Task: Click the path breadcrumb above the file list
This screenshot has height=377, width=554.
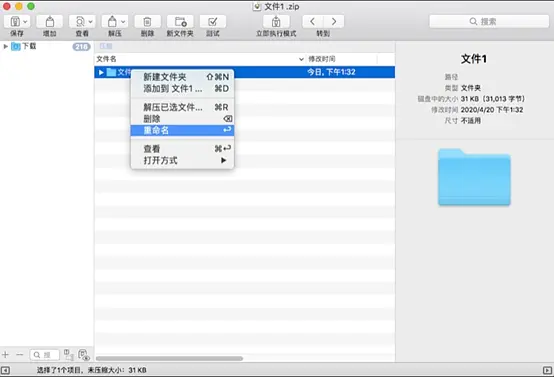Action: click(106, 46)
